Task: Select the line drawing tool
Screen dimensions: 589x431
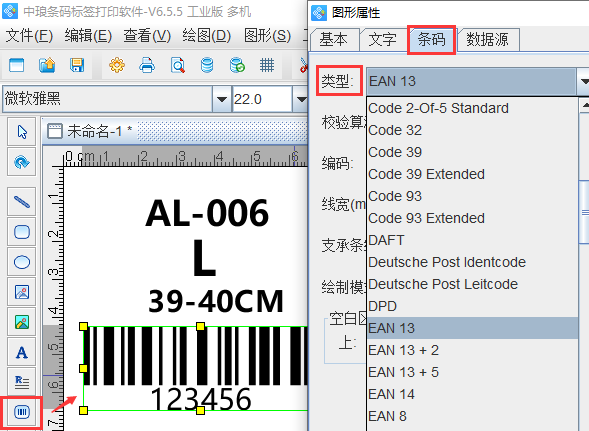Action: [x=22, y=202]
